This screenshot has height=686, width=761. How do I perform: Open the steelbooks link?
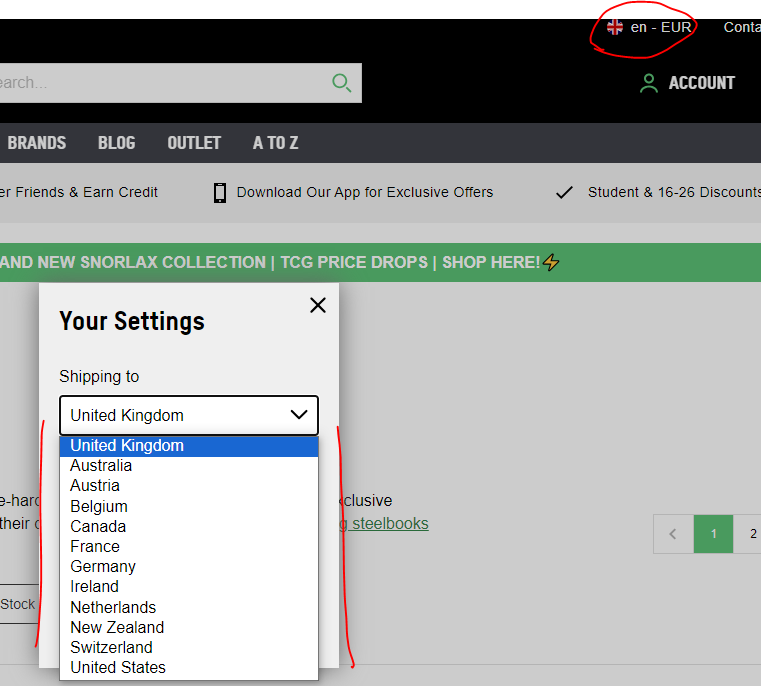384,524
